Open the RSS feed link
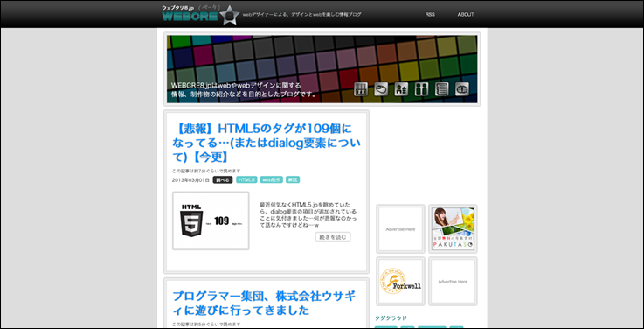The height and width of the screenshot is (329, 644). [430, 14]
